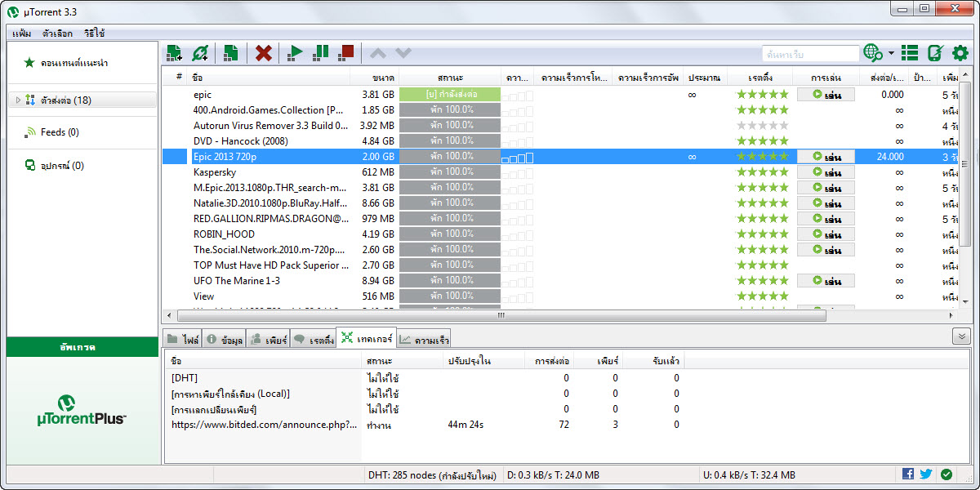Image resolution: width=980 pixels, height=490 pixels.
Task: Click the red Stop torrent icon
Action: [x=347, y=53]
